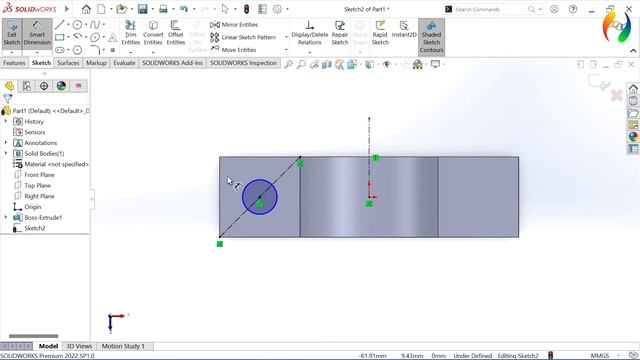Image resolution: width=640 pixels, height=360 pixels.
Task: Select Sketch2 in the feature tree
Action: click(x=35, y=228)
